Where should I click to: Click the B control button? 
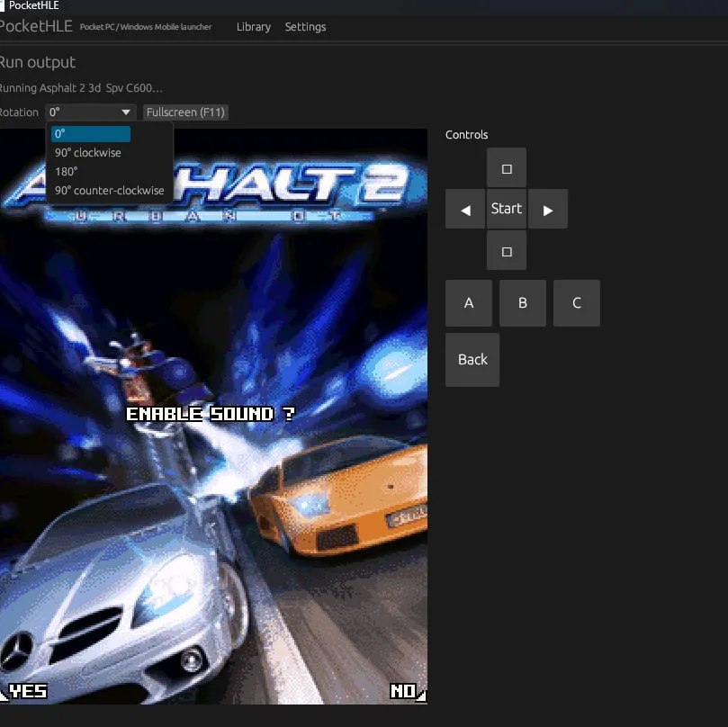(522, 302)
